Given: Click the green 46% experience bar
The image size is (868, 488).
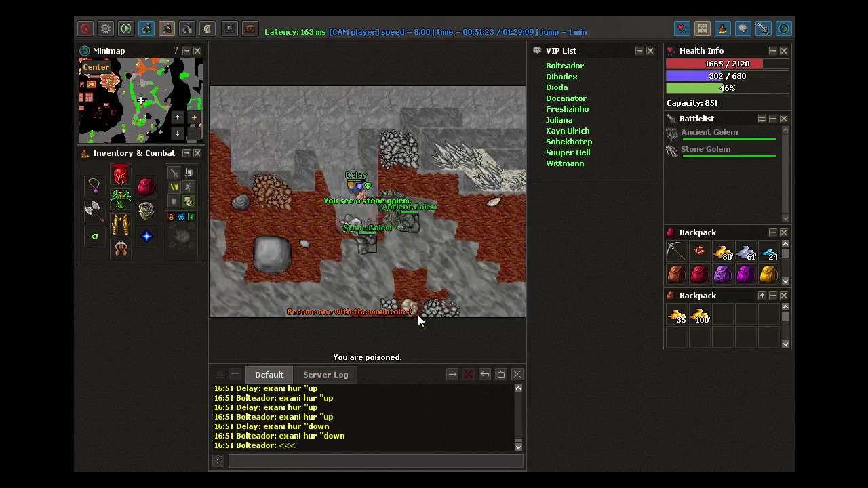Looking at the screenshot, I should [x=727, y=88].
